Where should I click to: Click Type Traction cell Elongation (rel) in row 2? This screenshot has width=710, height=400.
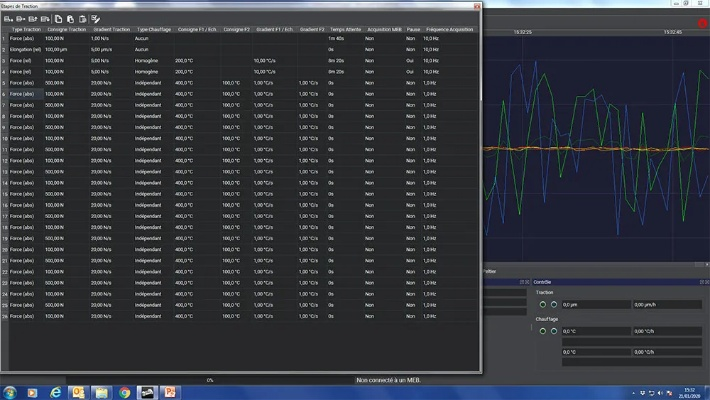click(x=26, y=48)
